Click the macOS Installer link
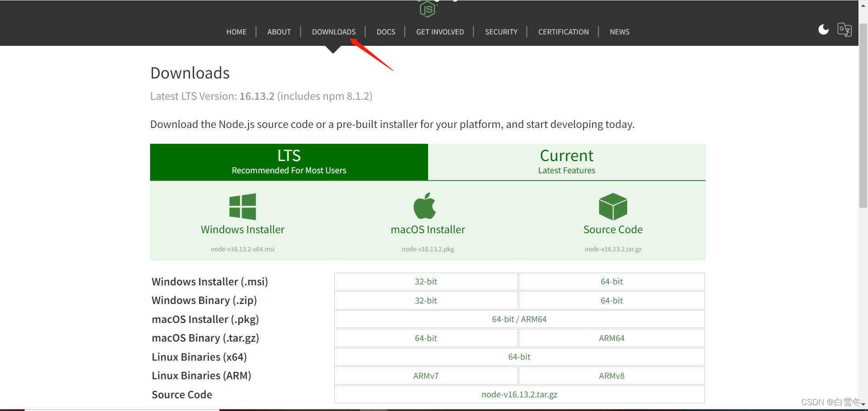868x411 pixels. (428, 230)
